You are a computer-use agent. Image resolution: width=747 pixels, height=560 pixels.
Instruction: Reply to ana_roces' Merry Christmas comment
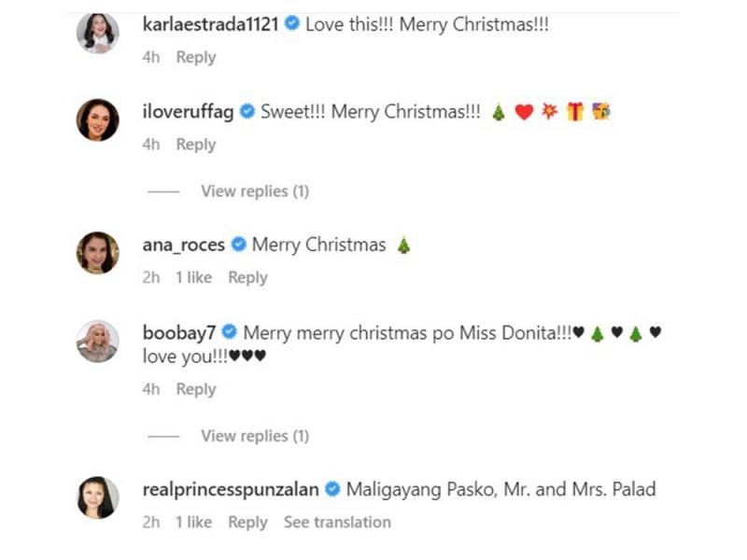tap(247, 277)
